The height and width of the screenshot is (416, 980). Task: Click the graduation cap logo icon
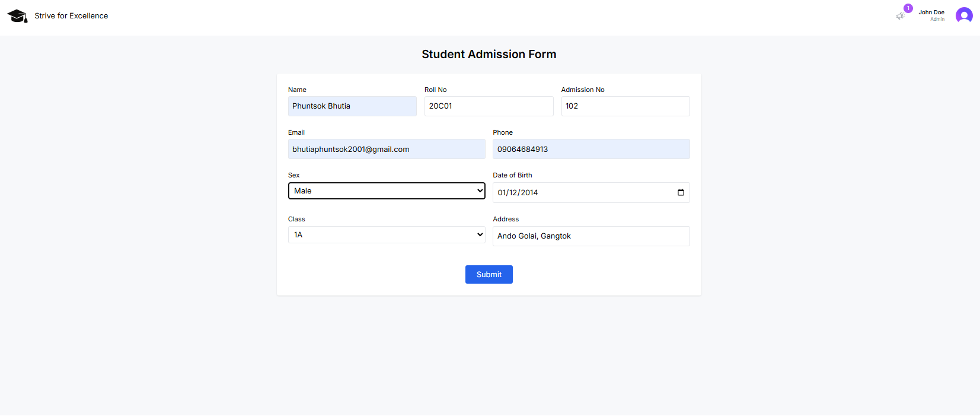17,16
